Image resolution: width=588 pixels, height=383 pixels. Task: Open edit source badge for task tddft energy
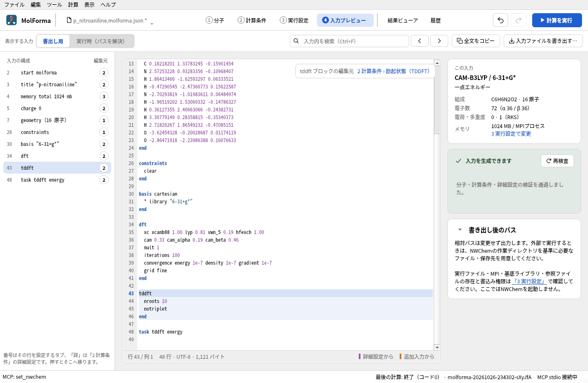(x=104, y=180)
